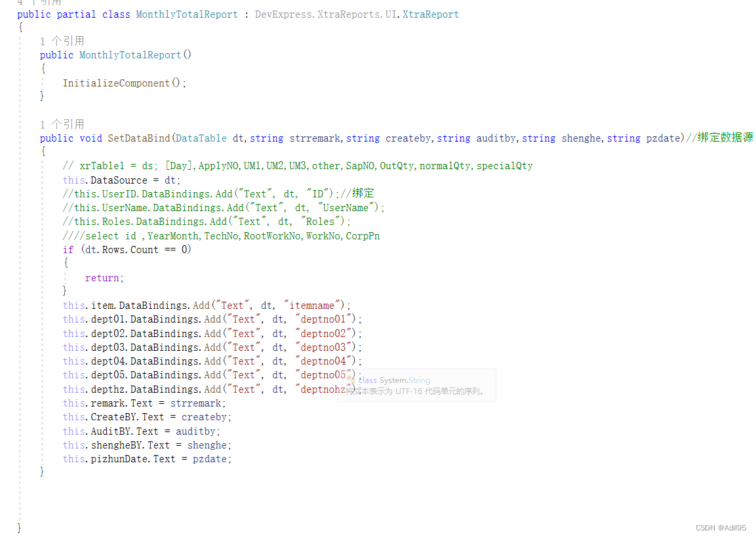Click the commented Roles.DataBindings line
Image resolution: width=756 pixels, height=537 pixels.
coord(207,222)
